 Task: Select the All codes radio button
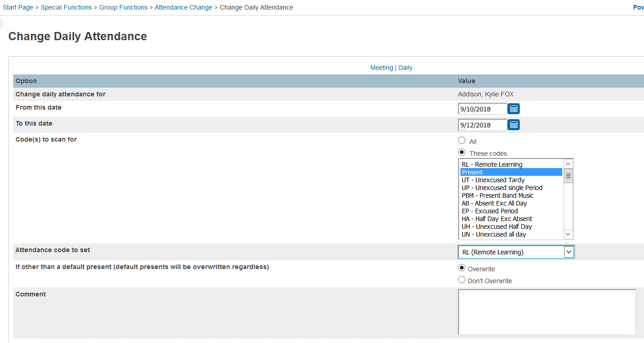tap(462, 141)
